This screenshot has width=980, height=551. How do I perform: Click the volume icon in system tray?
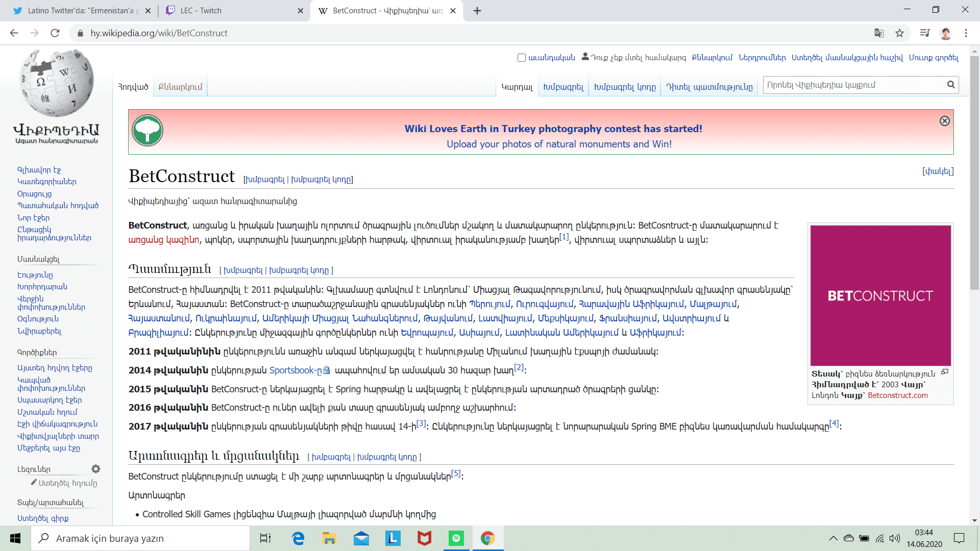895,538
